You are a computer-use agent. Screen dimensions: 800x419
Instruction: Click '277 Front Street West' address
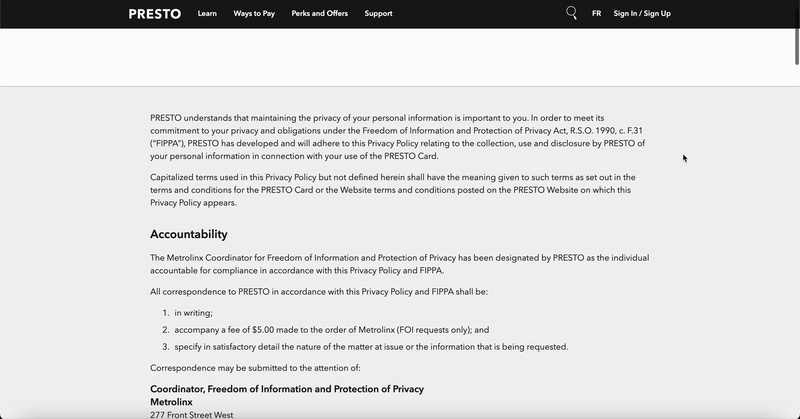point(191,415)
